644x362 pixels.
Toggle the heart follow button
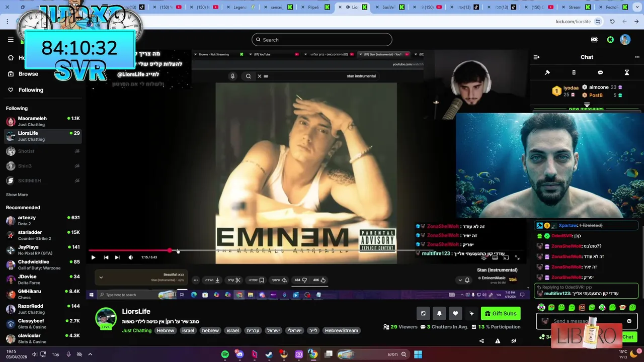pyautogui.click(x=455, y=313)
